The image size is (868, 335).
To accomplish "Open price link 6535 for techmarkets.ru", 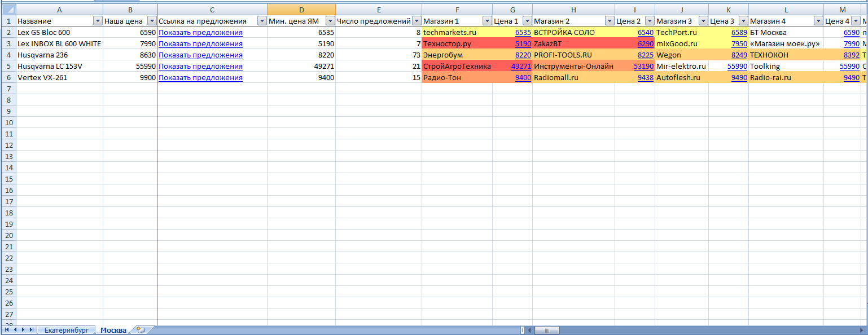I will point(523,32).
